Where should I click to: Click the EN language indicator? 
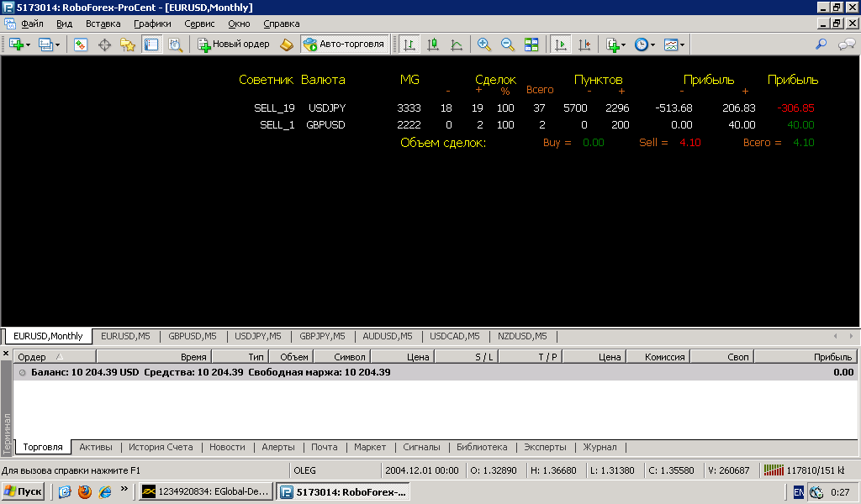(x=799, y=492)
